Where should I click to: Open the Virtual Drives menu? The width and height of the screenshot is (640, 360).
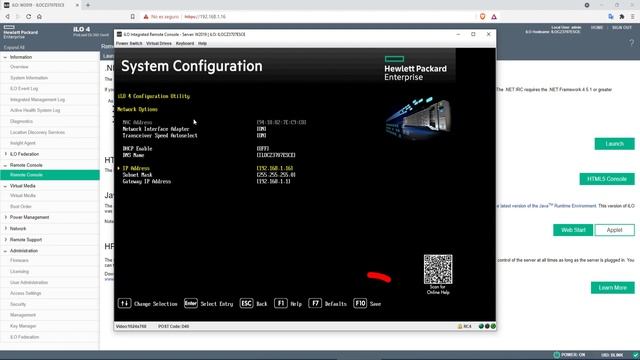pyautogui.click(x=159, y=43)
